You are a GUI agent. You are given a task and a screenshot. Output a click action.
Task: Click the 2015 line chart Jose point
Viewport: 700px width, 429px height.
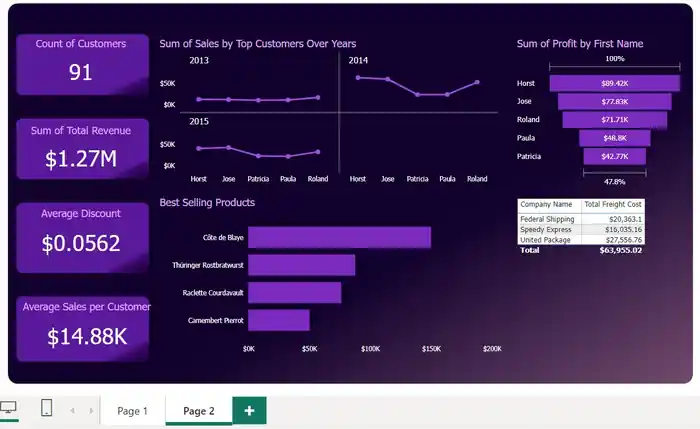[x=229, y=147]
